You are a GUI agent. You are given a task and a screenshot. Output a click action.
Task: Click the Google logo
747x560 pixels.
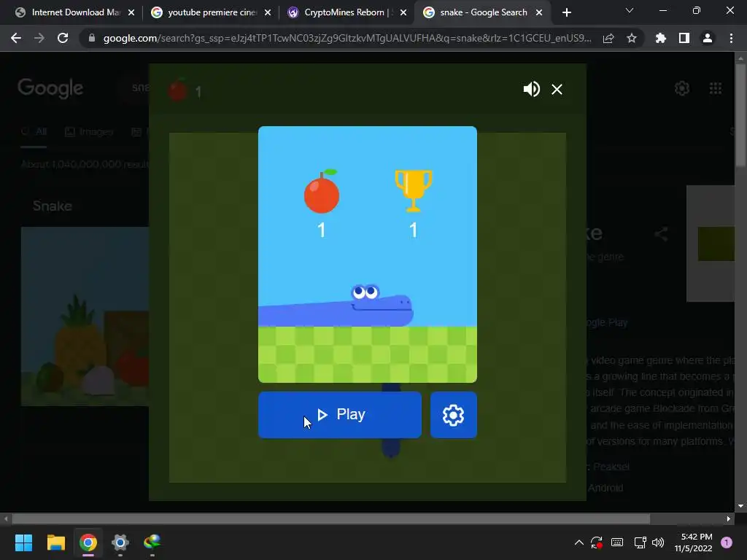click(x=50, y=88)
